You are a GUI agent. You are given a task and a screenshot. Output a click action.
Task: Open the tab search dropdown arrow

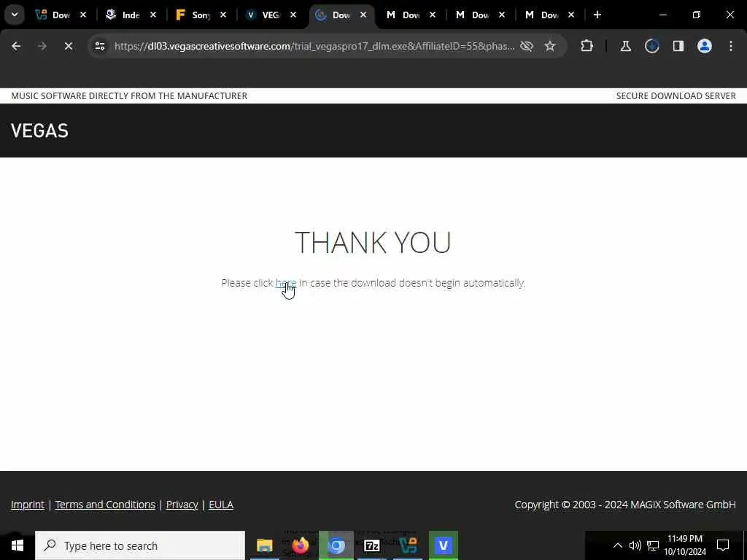coord(15,15)
